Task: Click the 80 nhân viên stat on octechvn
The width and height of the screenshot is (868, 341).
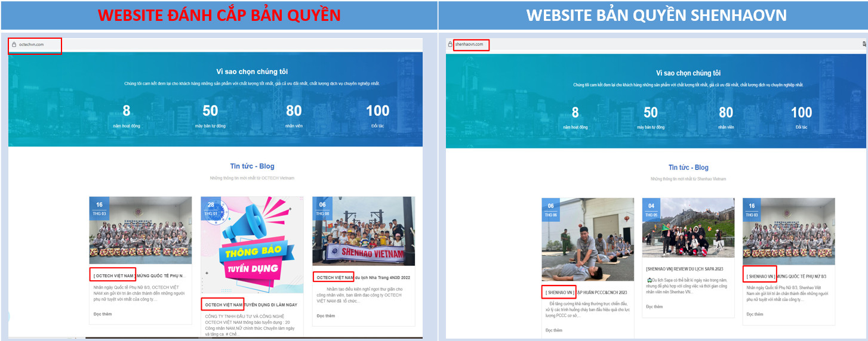Action: [x=294, y=116]
